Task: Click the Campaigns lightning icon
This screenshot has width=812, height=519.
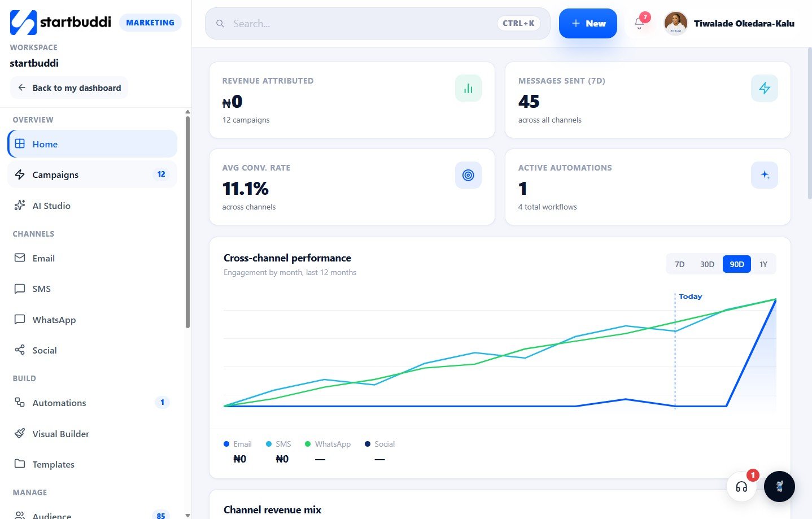Action: click(20, 175)
